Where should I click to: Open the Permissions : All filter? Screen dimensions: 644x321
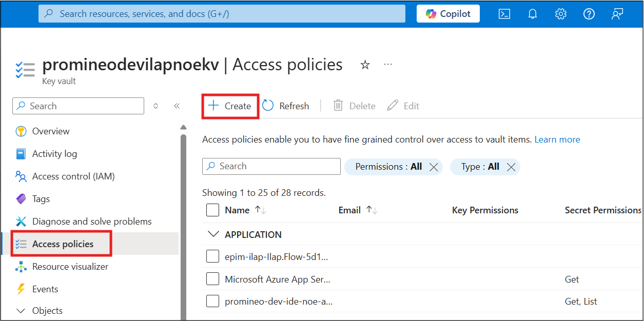[x=388, y=167]
